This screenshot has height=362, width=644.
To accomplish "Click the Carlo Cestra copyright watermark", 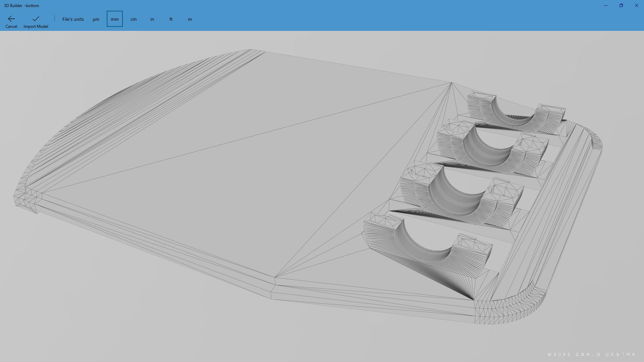I will 592,355.
